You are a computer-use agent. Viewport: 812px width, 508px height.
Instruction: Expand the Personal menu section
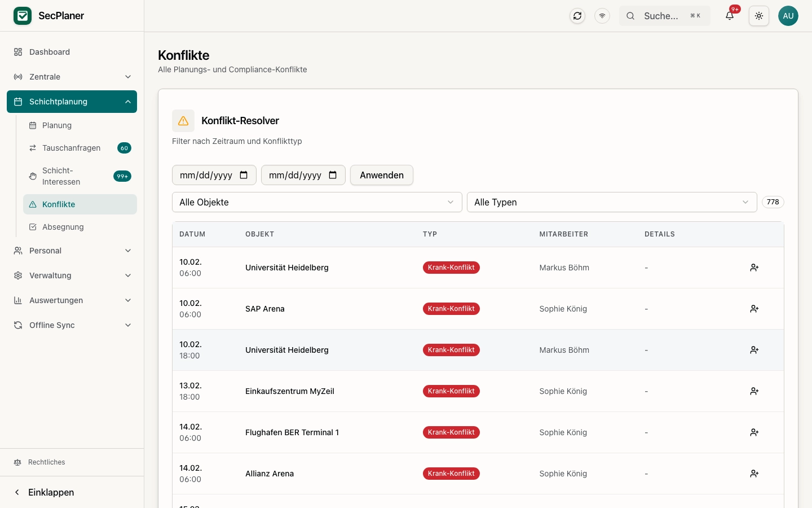[72, 251]
